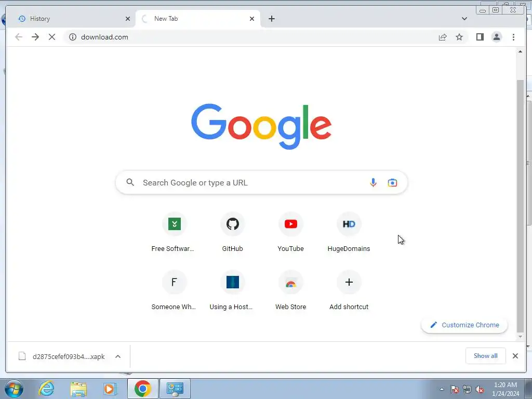Click the Show all downloads button
This screenshot has height=399, width=532.
[486, 355]
